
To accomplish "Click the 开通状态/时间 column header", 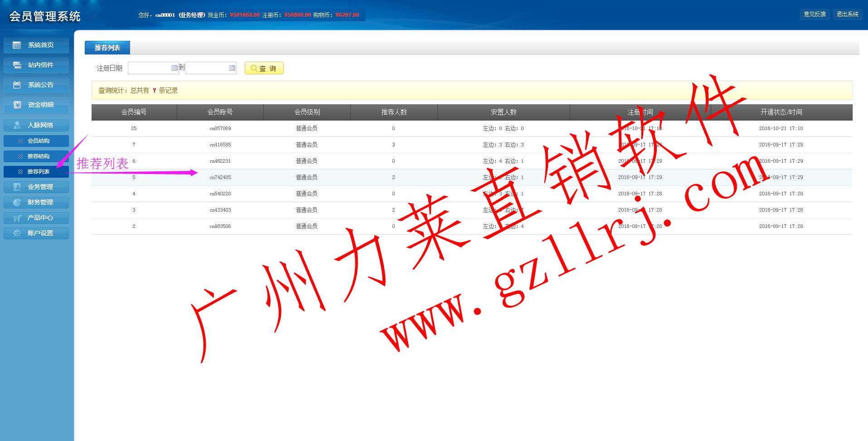I will pyautogui.click(x=781, y=112).
